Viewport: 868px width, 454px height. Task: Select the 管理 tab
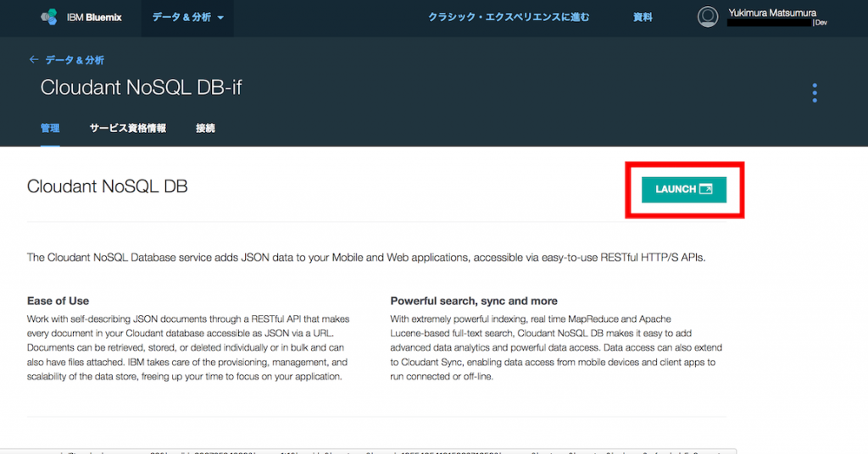[x=50, y=128]
